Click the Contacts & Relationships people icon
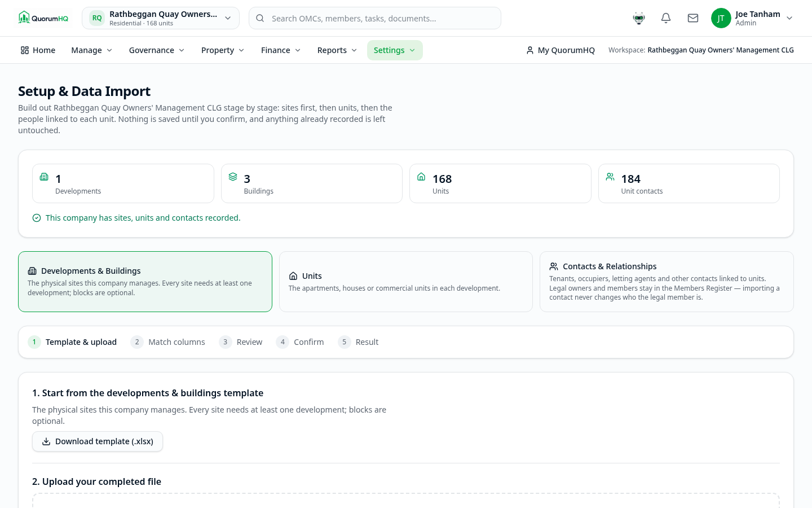 click(x=554, y=266)
